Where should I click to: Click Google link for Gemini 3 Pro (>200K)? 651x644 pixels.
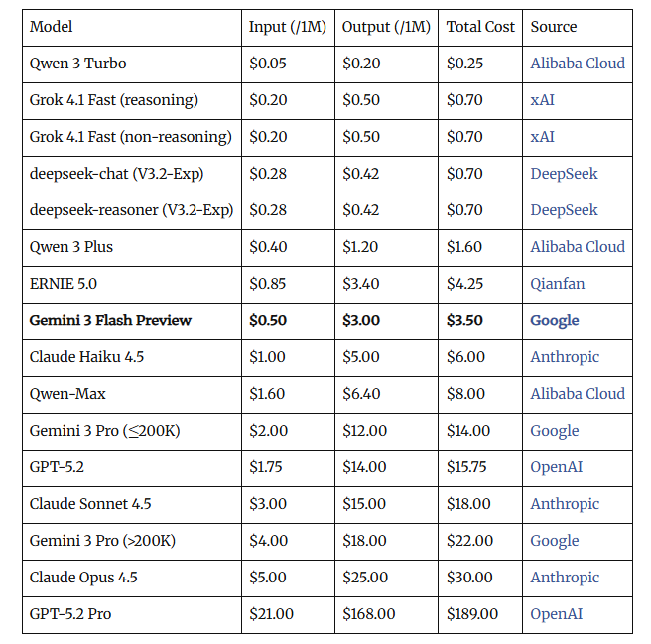click(x=554, y=541)
